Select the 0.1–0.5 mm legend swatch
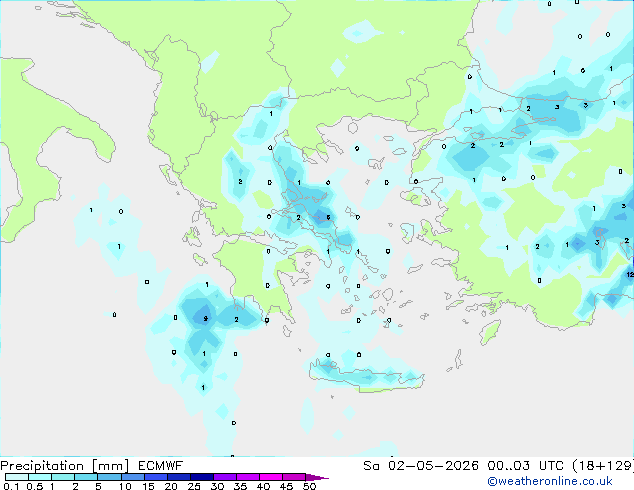The width and height of the screenshot is (634, 490). pos(17,477)
